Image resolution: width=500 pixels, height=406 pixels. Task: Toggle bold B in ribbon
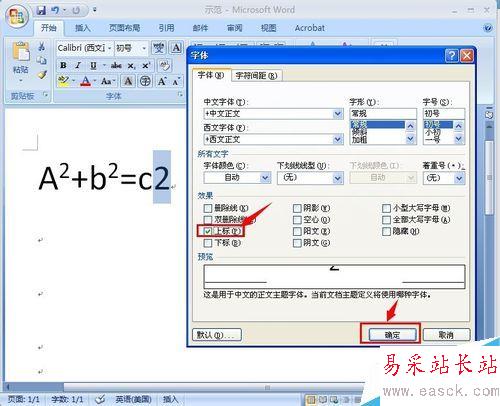pyautogui.click(x=63, y=65)
